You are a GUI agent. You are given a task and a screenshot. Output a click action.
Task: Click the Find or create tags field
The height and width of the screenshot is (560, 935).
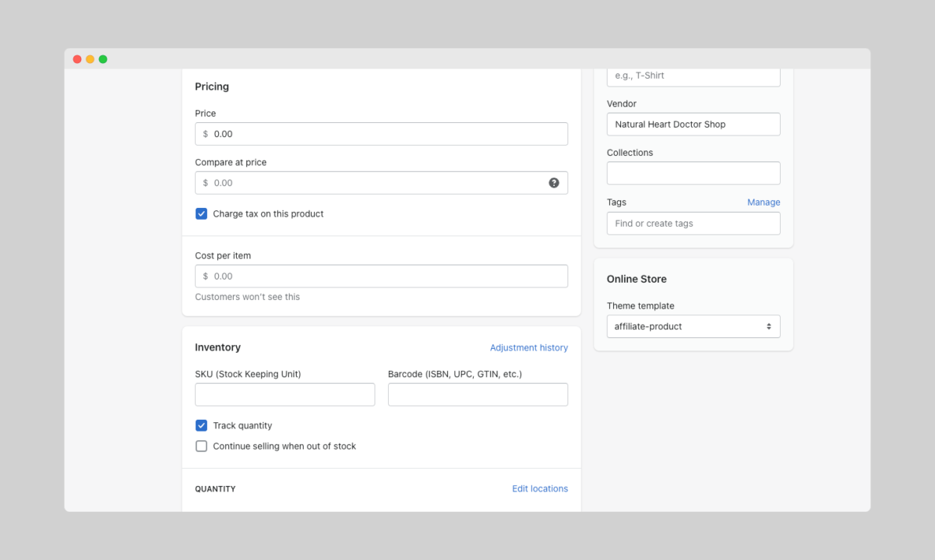pyautogui.click(x=693, y=224)
